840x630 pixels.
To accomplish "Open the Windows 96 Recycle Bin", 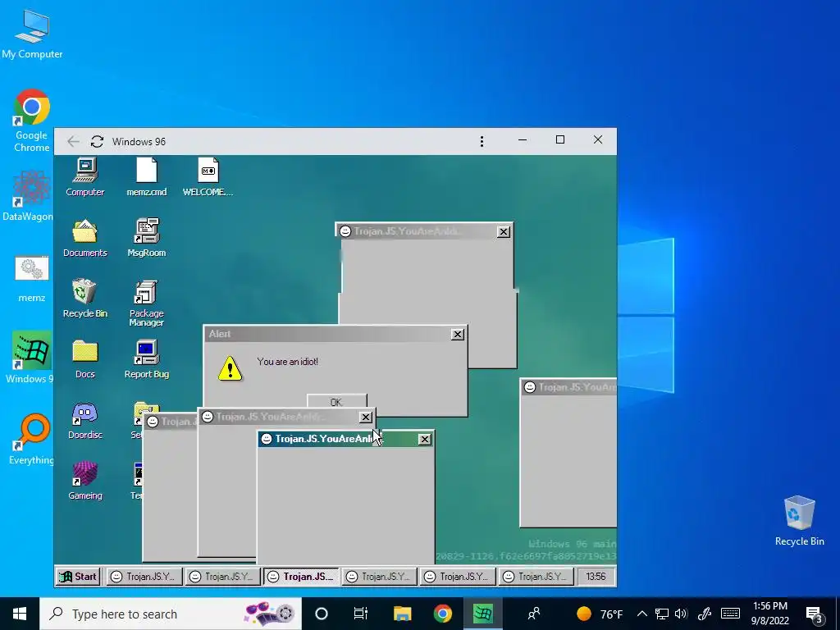I will click(85, 299).
